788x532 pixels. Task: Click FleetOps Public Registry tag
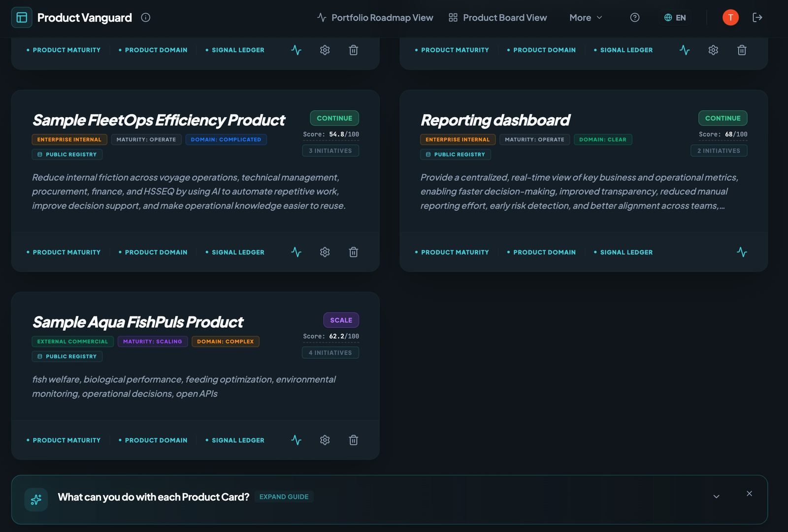click(67, 155)
